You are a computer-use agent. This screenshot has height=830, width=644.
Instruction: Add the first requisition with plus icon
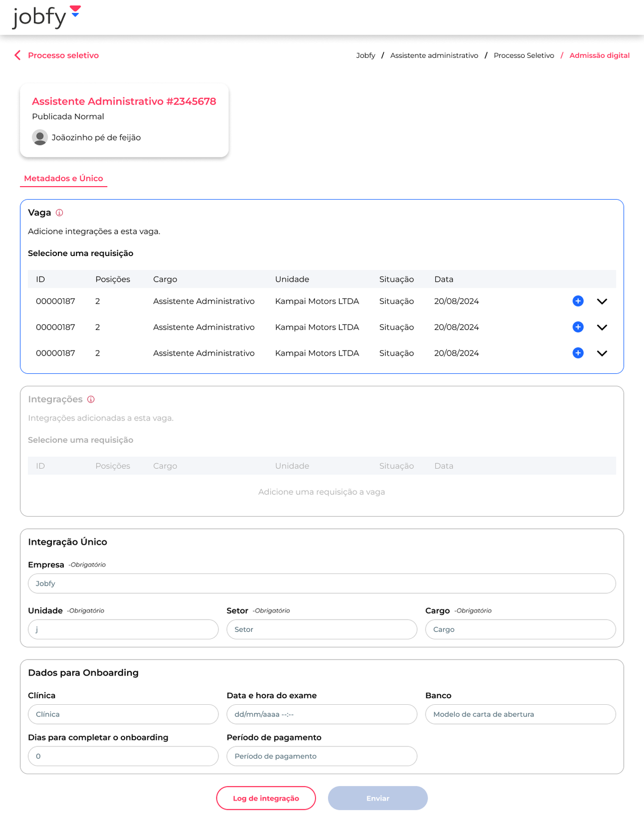pos(578,301)
